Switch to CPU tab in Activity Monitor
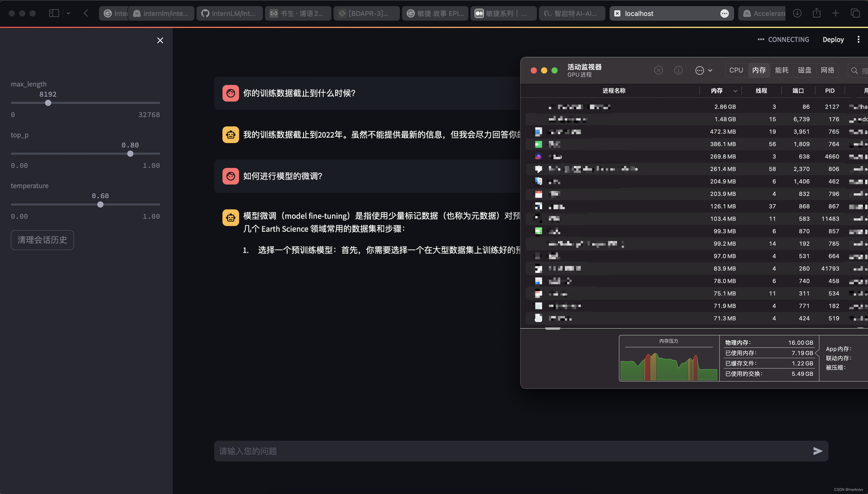 [736, 70]
